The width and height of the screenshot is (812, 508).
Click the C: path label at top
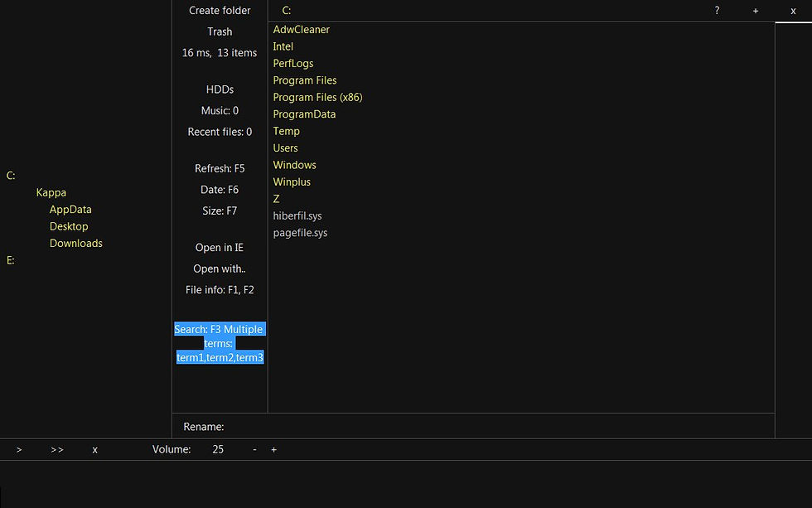tap(287, 10)
